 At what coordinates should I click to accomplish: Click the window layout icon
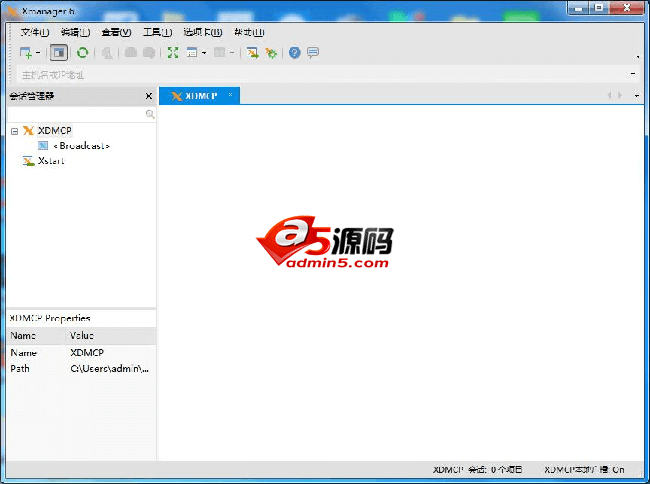click(x=192, y=53)
